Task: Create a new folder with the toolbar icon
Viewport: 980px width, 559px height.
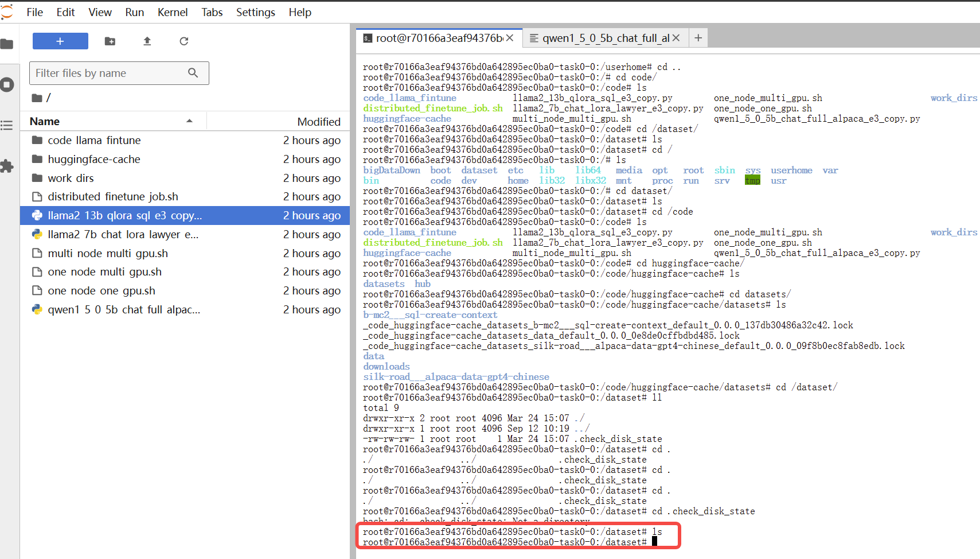Action: tap(110, 41)
